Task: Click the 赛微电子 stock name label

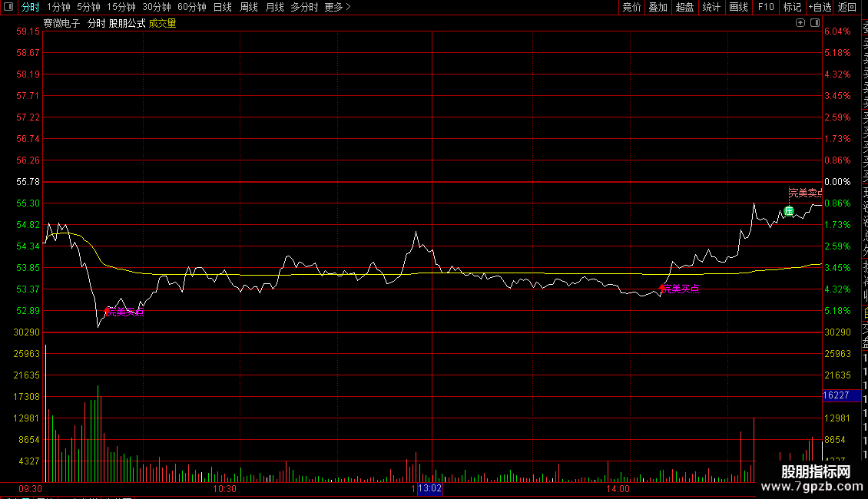Action: (x=61, y=23)
